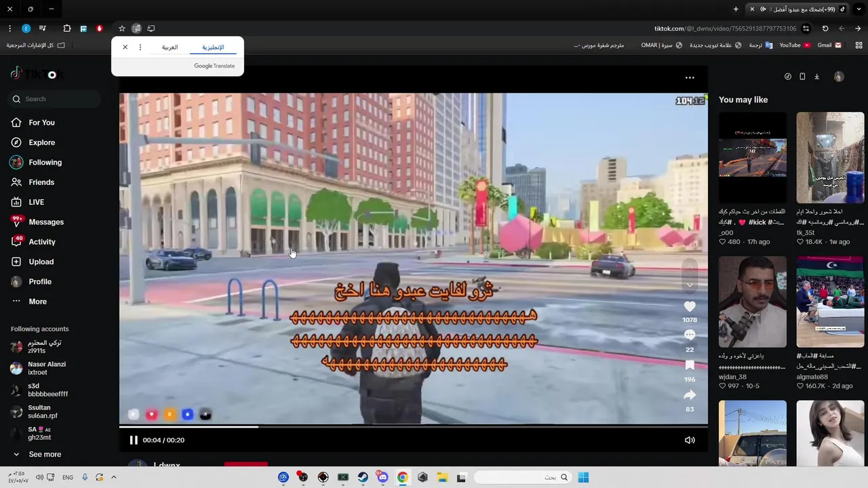Click the download app icon in header
Viewport: 868px width, 488px height.
click(x=816, y=77)
